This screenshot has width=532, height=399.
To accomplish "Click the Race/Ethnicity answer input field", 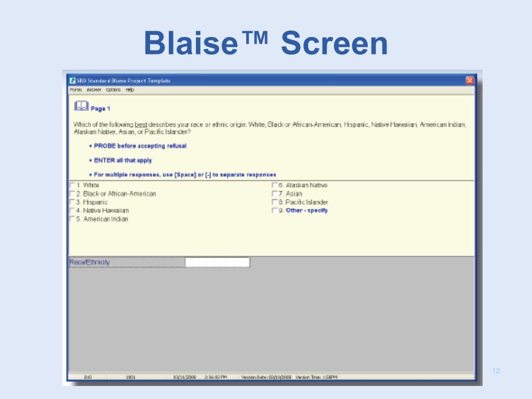I will pyautogui.click(x=218, y=262).
